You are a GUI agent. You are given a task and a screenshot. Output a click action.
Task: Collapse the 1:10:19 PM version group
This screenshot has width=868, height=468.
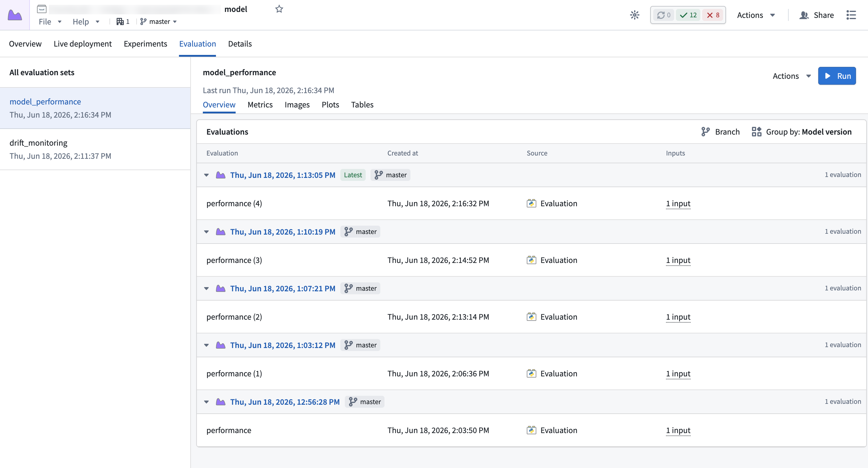(206, 232)
